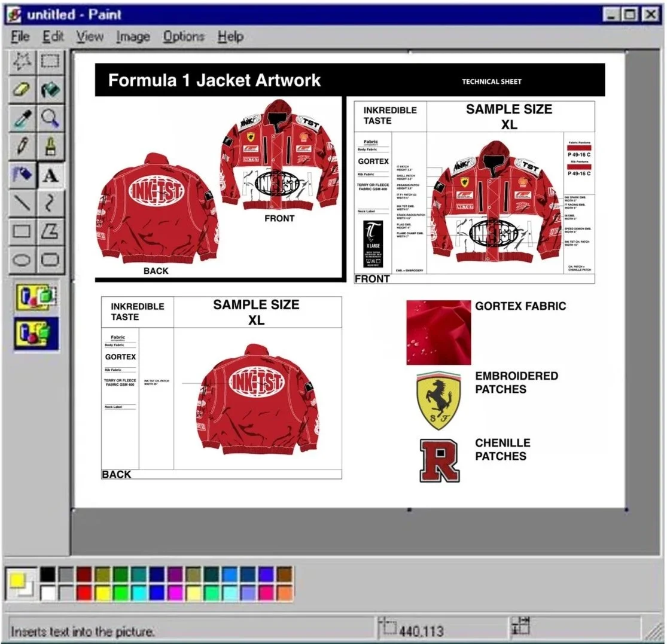Select the Curve tool
Image resolution: width=667 pixels, height=644 pixels.
click(x=50, y=204)
